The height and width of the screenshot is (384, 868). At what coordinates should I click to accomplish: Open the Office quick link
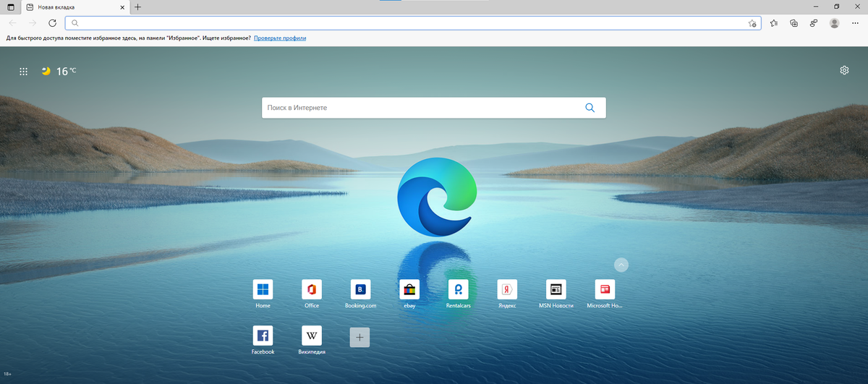click(x=312, y=294)
